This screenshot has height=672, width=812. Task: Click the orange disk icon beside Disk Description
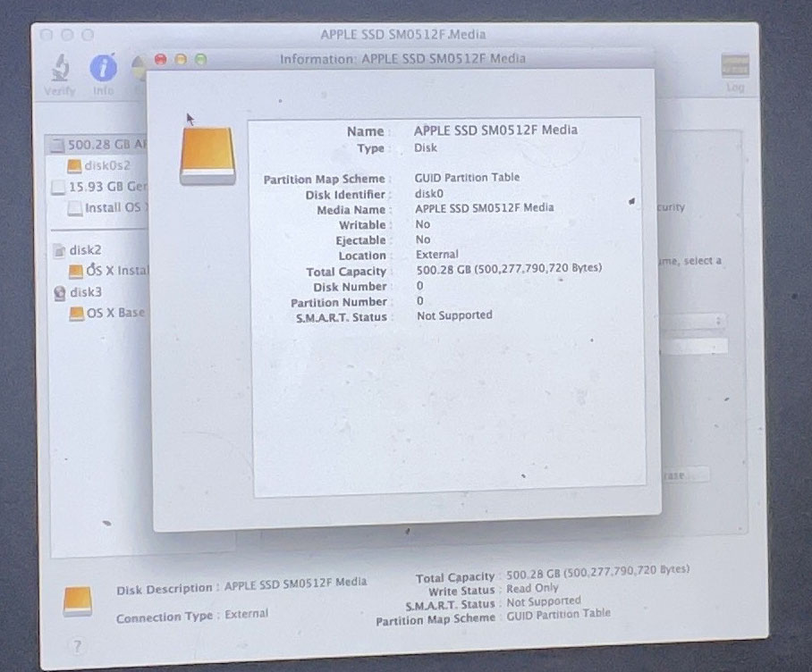78,601
